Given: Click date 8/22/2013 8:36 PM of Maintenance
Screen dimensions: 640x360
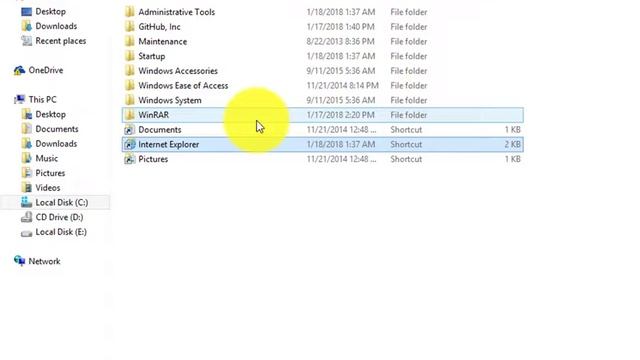Looking at the screenshot, I should click(x=340, y=42).
